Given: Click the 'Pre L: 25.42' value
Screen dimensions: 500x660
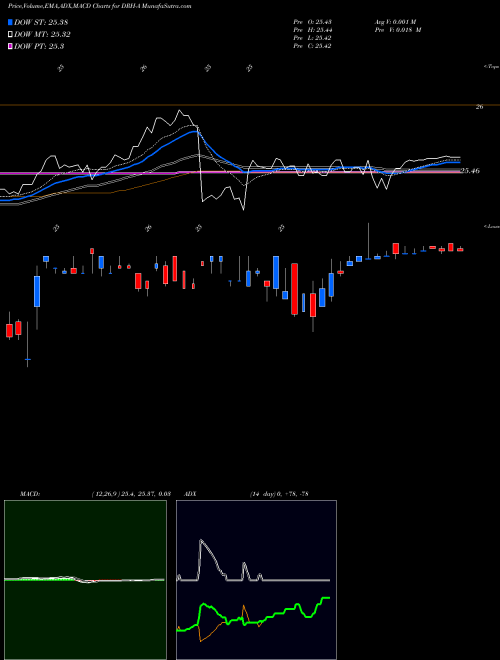Looking at the screenshot, I should coord(312,38).
